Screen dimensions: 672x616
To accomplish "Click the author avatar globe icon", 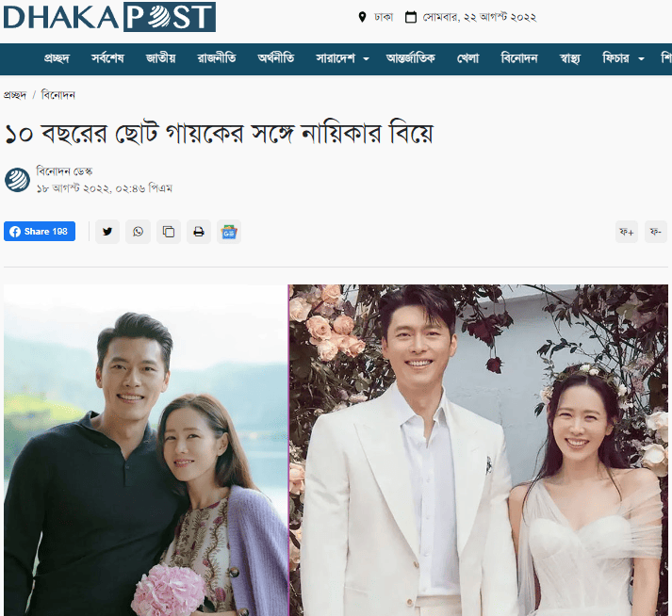I will click(17, 180).
